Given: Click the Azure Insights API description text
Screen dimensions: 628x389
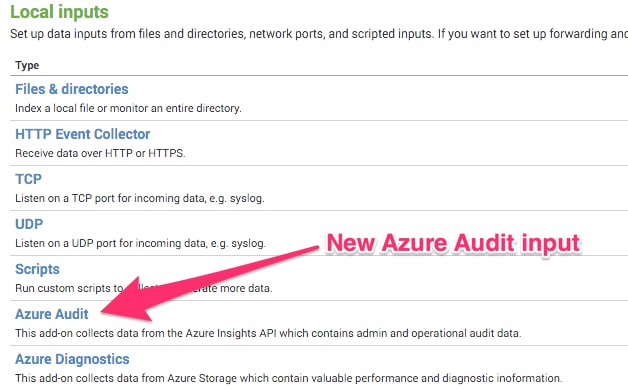Looking at the screenshot, I should click(268, 333).
